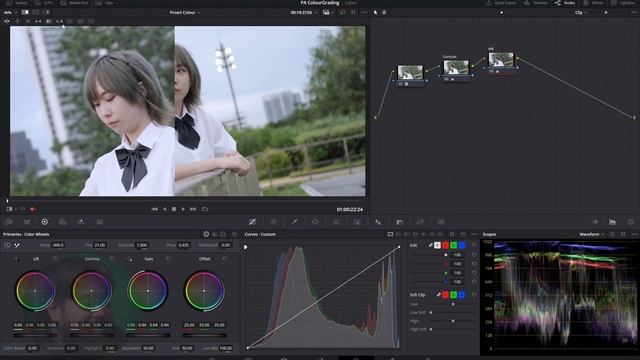Reset the Offset wheel
The height and width of the screenshot is (360, 640).
225,259
